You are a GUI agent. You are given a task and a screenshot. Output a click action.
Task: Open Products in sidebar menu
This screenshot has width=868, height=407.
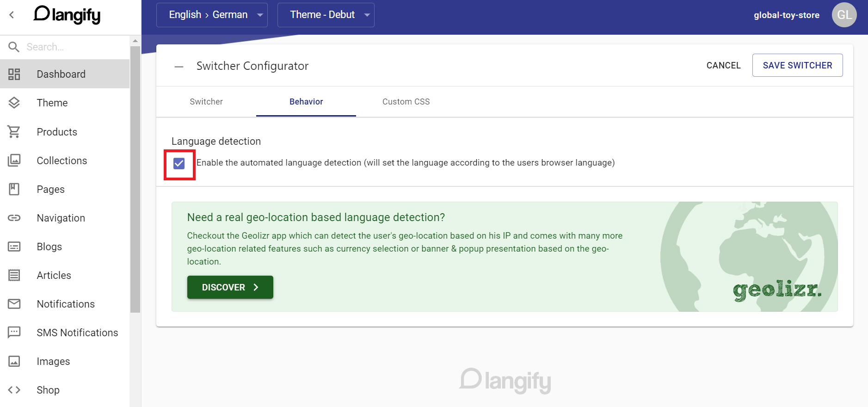(65, 132)
